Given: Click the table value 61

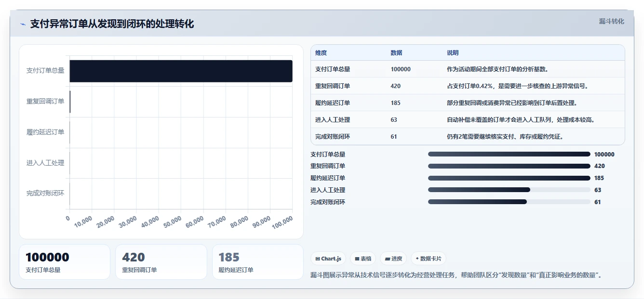Looking at the screenshot, I should [394, 137].
